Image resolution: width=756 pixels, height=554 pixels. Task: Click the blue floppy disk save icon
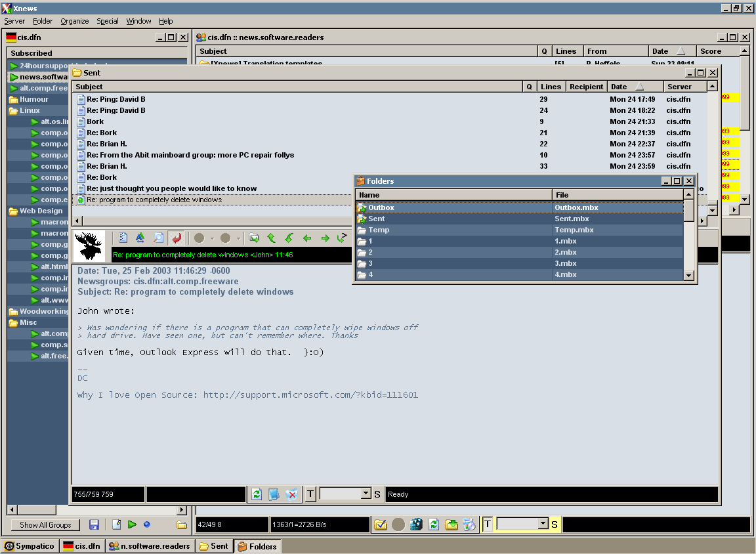pos(94,524)
